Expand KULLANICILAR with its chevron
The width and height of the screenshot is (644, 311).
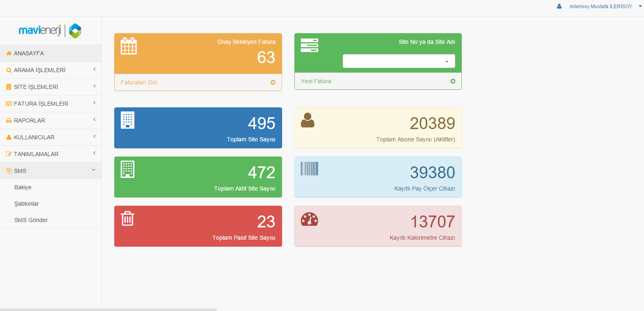point(95,136)
